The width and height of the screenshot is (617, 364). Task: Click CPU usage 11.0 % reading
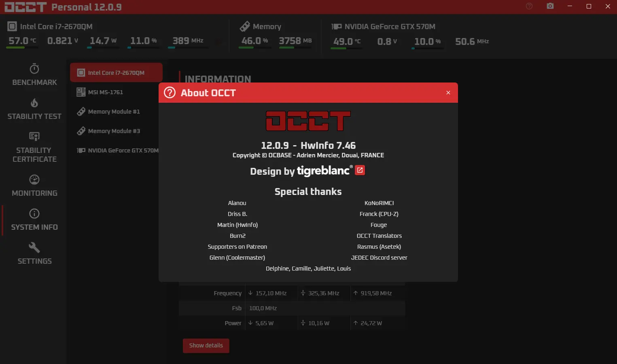[144, 41]
